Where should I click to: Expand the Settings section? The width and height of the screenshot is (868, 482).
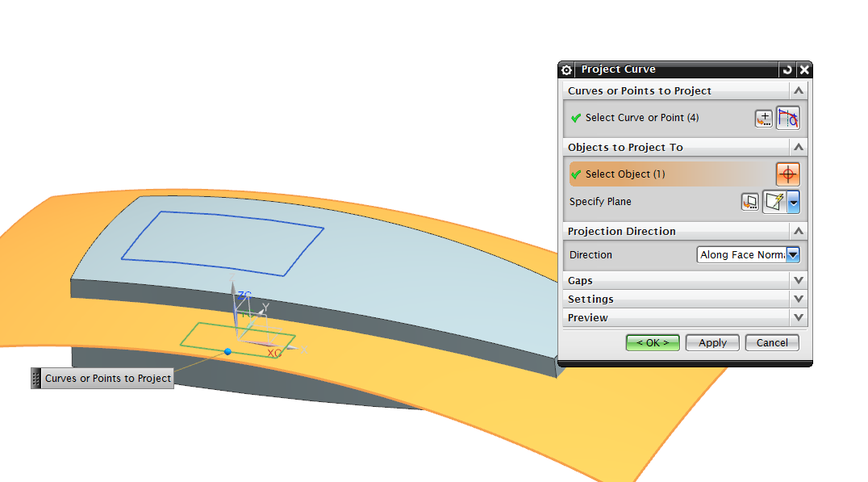(x=799, y=299)
